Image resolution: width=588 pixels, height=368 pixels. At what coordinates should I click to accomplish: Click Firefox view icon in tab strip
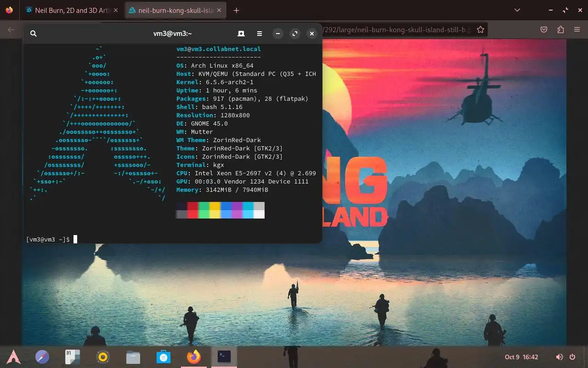[x=9, y=10]
